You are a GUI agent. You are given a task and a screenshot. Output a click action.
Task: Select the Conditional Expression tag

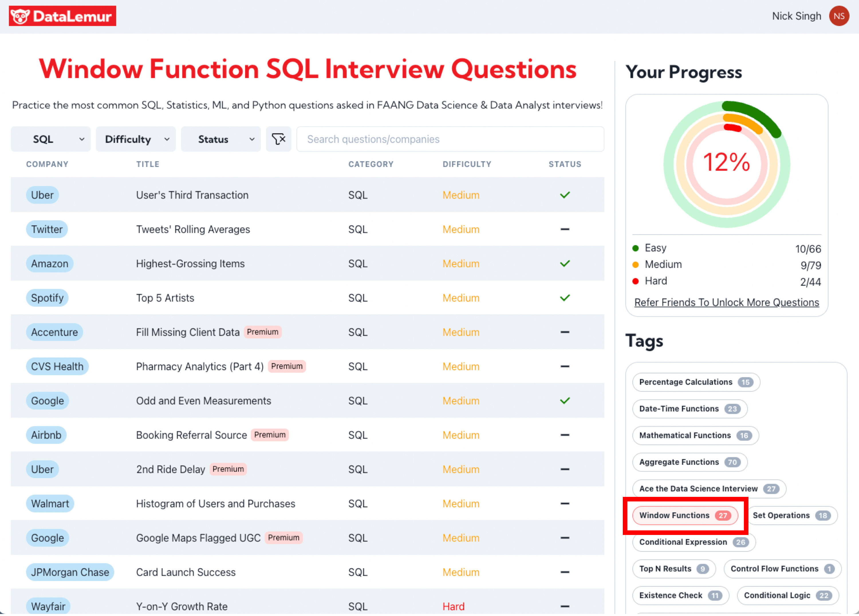click(694, 542)
